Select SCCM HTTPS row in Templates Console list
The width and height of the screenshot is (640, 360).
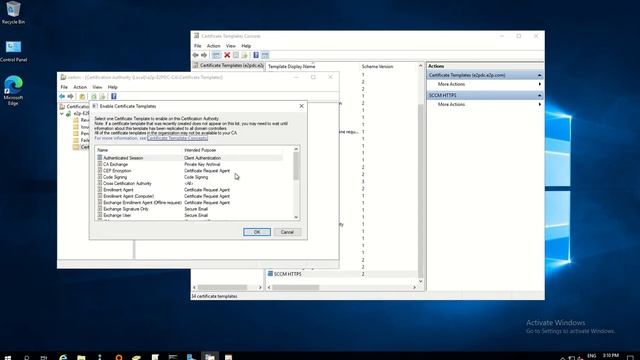pyautogui.click(x=342, y=274)
